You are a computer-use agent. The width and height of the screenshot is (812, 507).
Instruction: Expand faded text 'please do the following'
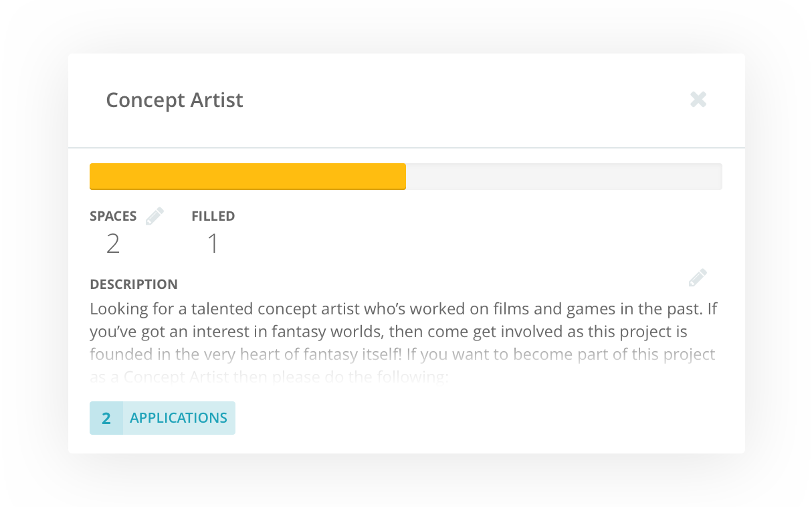tap(269, 377)
